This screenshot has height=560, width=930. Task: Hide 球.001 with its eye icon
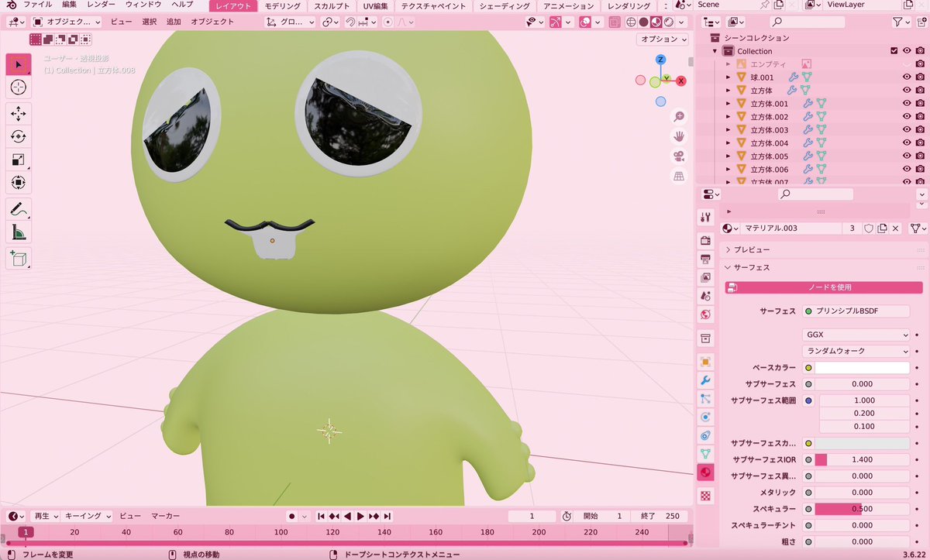point(907,77)
